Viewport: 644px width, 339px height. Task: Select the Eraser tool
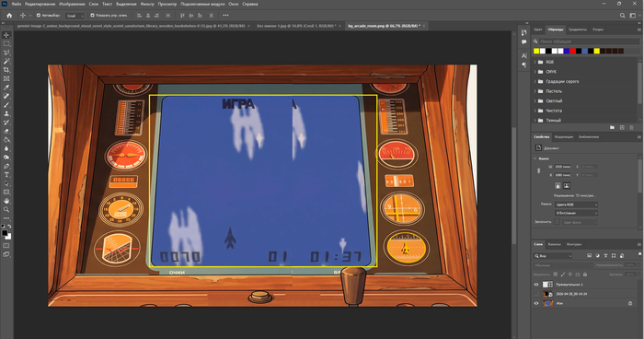[6, 131]
